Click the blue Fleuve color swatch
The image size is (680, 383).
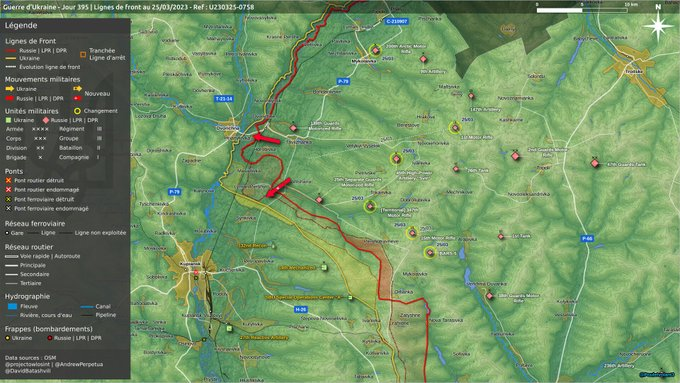(x=13, y=306)
